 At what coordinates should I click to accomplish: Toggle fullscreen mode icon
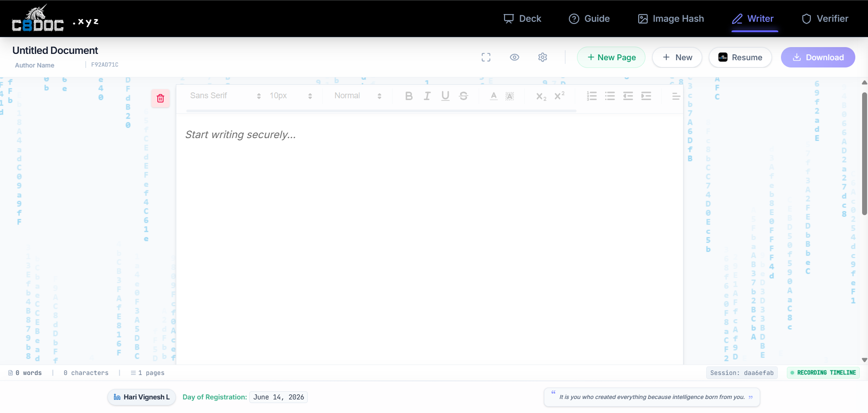click(x=486, y=57)
